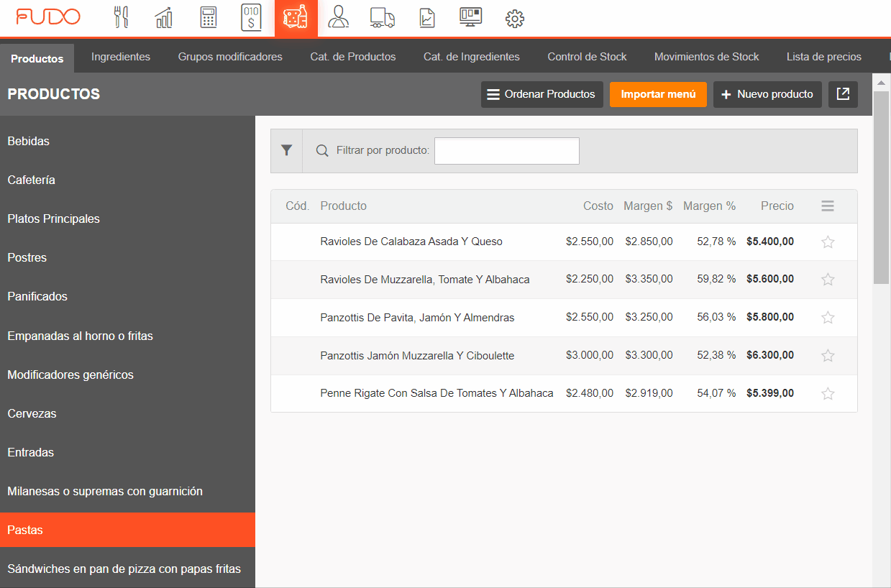Sort by the Margen $ column header
Screen dimensions: 891x588
coord(648,206)
